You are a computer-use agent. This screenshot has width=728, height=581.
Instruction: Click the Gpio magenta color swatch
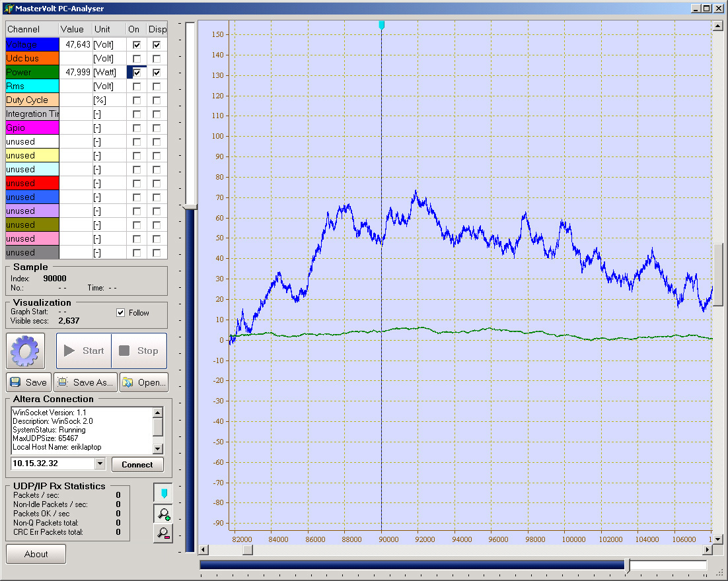(x=32, y=127)
